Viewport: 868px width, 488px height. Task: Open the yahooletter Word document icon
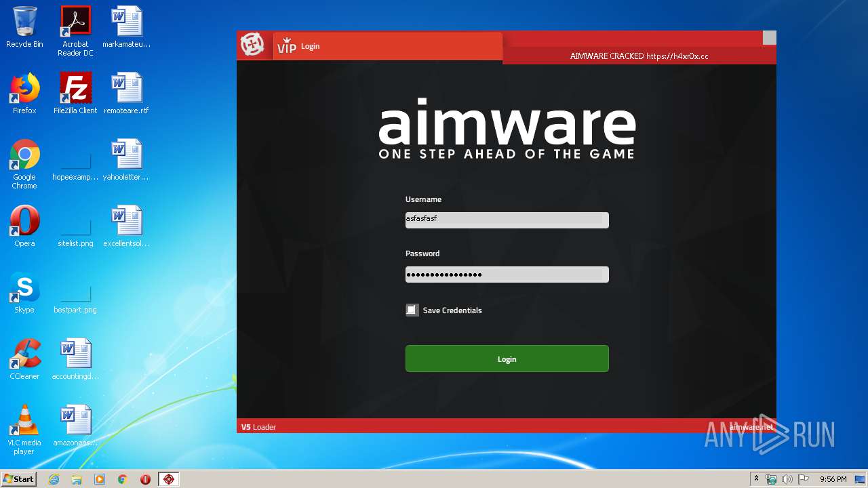(127, 160)
